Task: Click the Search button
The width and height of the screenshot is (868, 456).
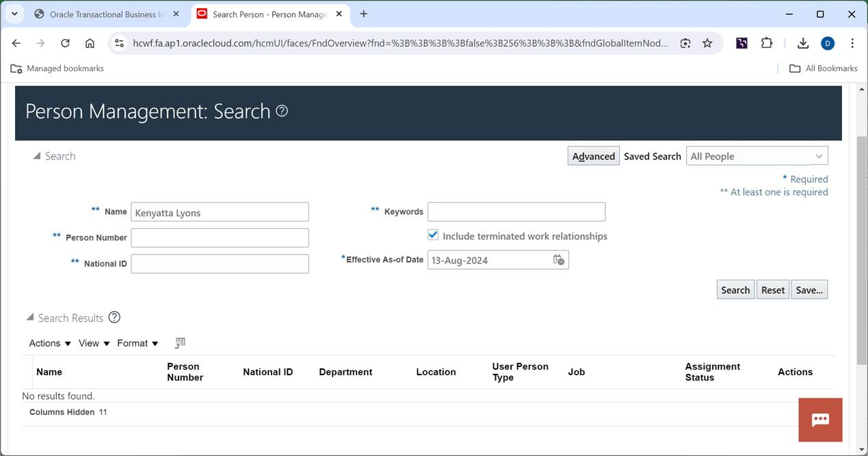Action: click(735, 289)
